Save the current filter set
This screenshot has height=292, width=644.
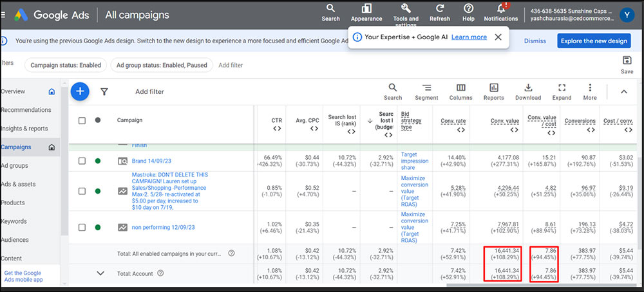[627, 65]
